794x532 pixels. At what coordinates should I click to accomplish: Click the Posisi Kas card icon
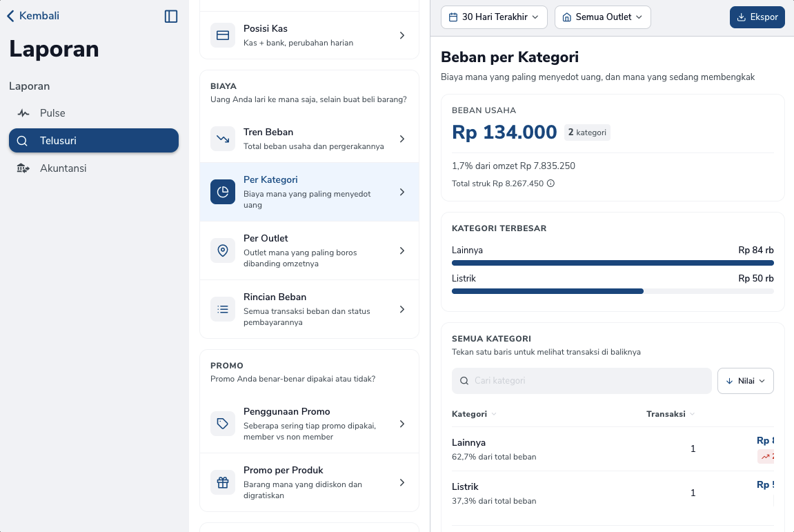pyautogui.click(x=223, y=35)
